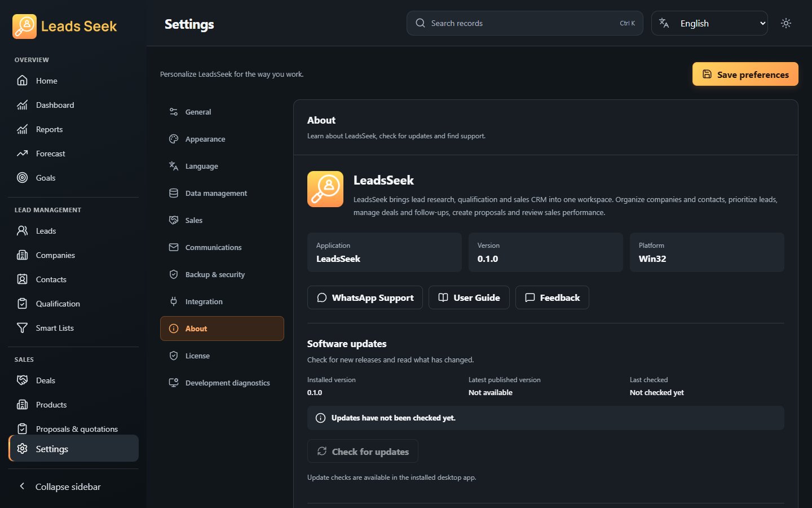Image resolution: width=812 pixels, height=508 pixels.
Task: Open Contacts page
Action: (73, 279)
